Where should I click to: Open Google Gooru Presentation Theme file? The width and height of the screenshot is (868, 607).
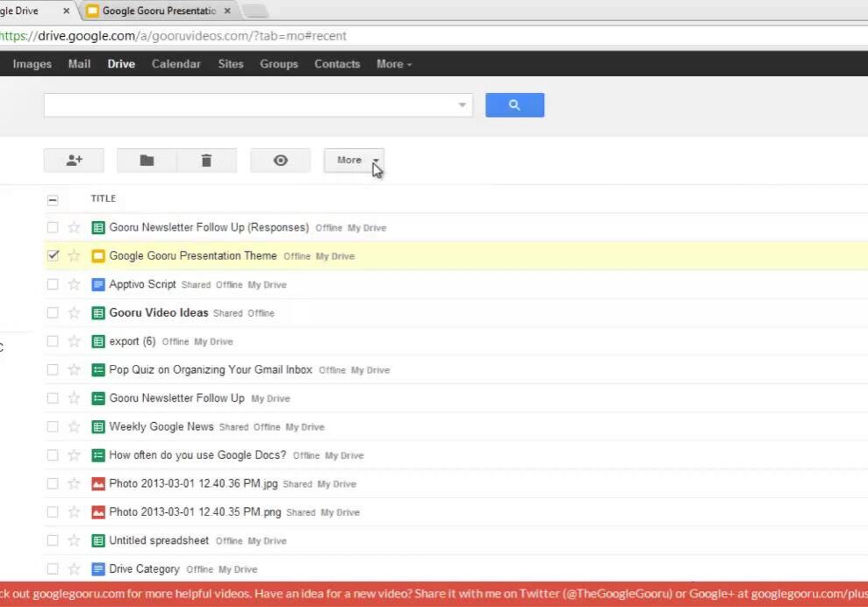tap(192, 255)
